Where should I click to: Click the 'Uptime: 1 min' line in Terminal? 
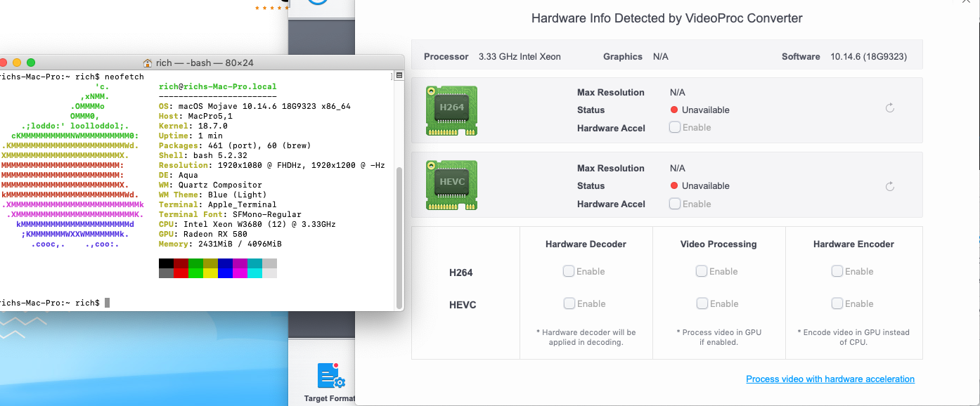(191, 136)
